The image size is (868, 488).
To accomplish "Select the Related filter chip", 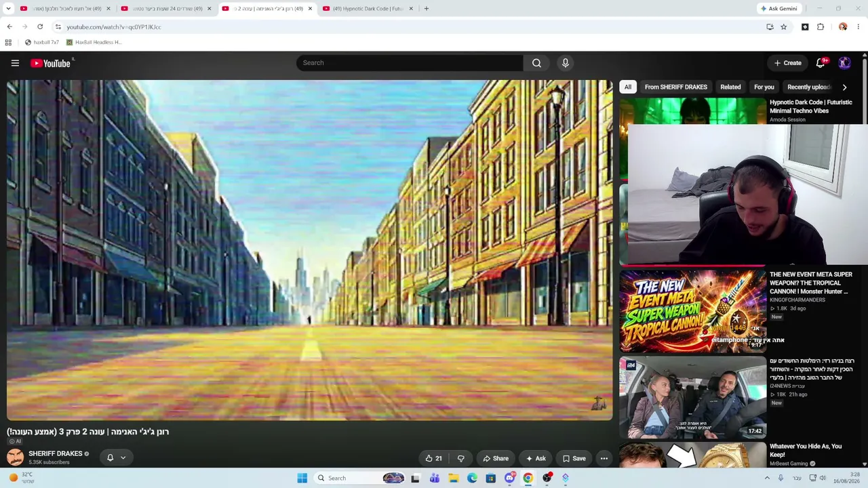I will click(x=730, y=87).
